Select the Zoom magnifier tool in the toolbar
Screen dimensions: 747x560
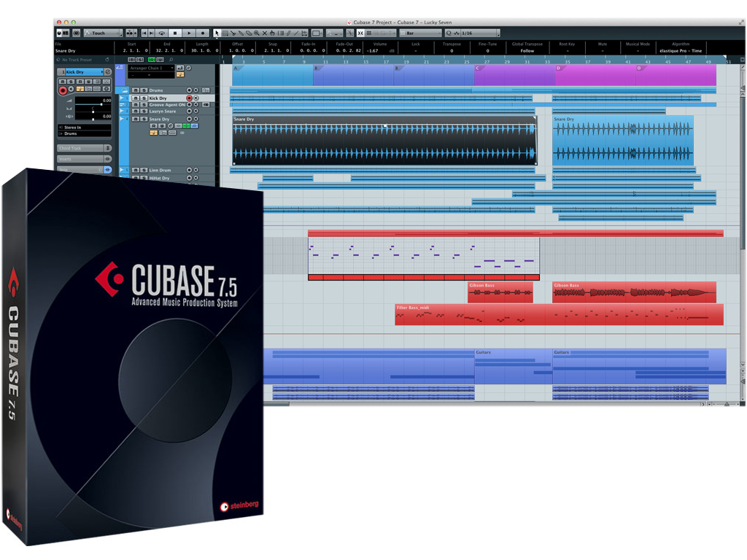coord(257,33)
